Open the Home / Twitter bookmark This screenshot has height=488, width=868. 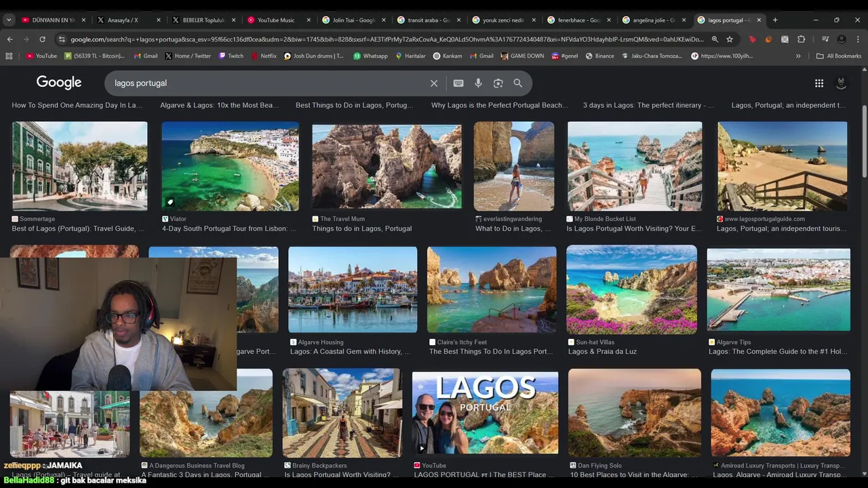click(187, 56)
